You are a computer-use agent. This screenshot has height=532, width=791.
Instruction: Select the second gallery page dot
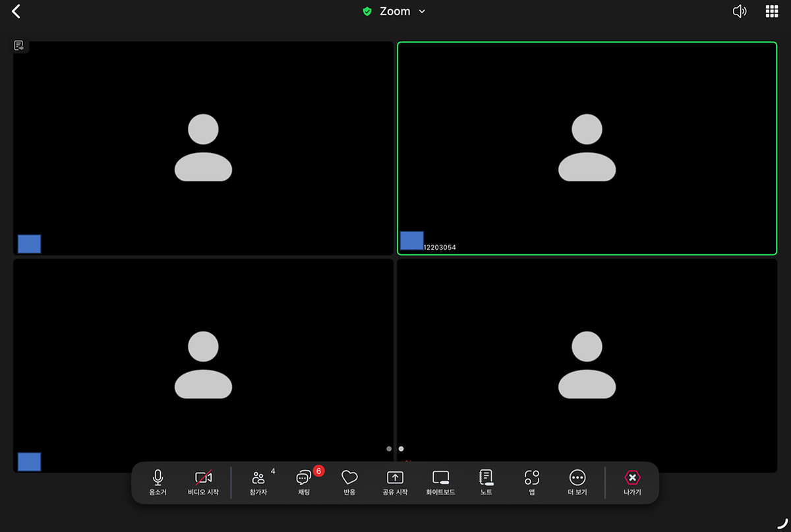pyautogui.click(x=401, y=449)
